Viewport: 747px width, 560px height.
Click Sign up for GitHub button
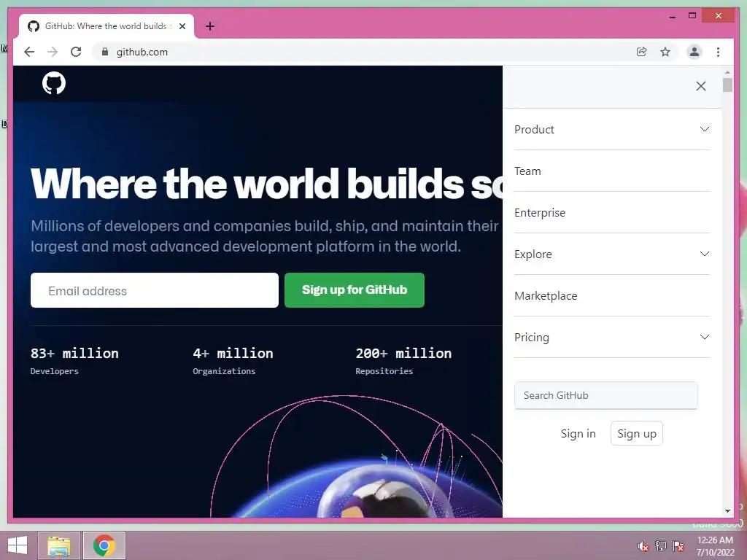(355, 290)
